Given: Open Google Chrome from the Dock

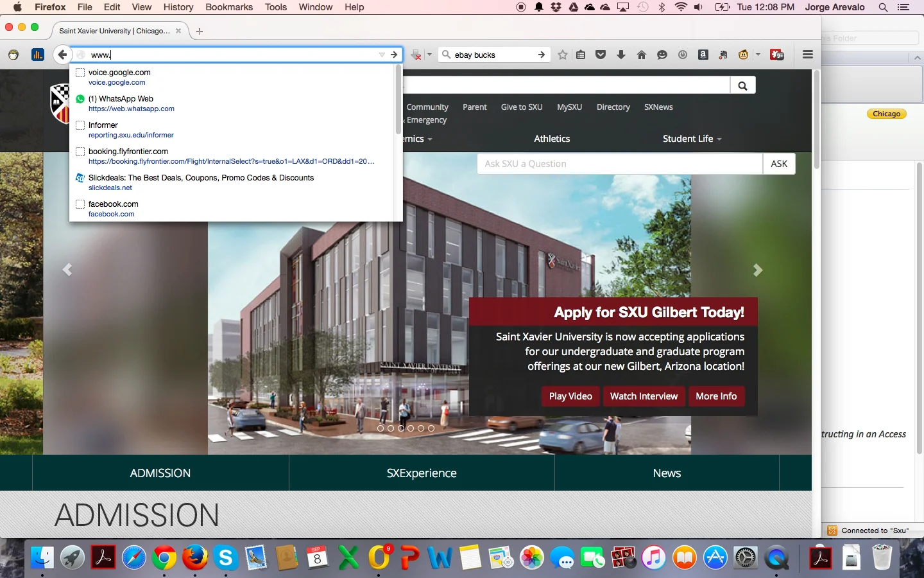Looking at the screenshot, I should pyautogui.click(x=164, y=557).
